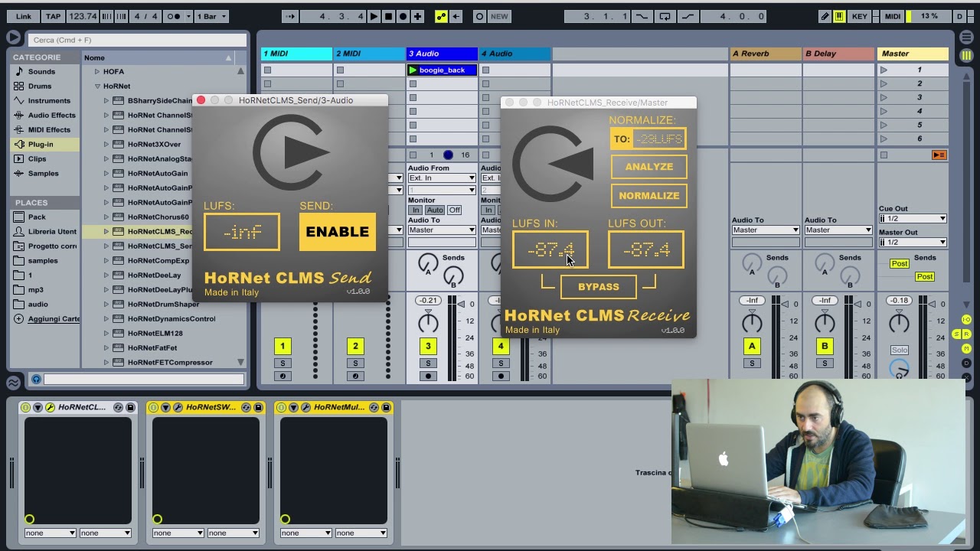Open Master Out 1/2 dropdown

click(x=913, y=242)
